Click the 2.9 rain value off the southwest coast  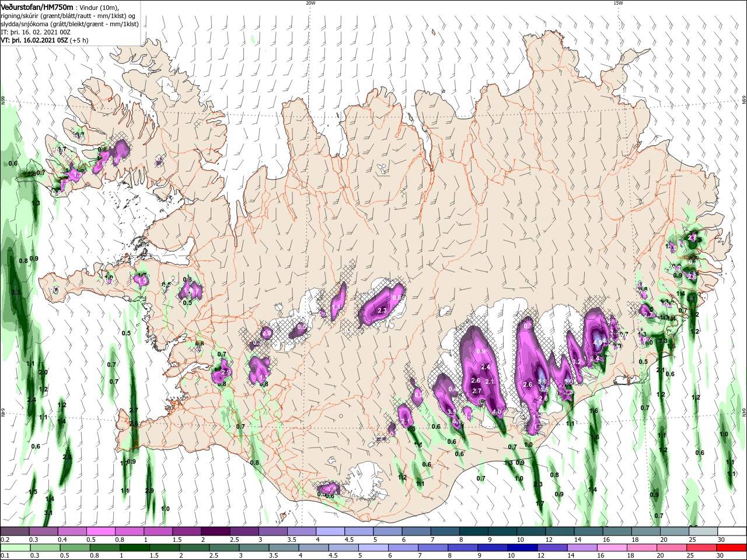point(149,491)
